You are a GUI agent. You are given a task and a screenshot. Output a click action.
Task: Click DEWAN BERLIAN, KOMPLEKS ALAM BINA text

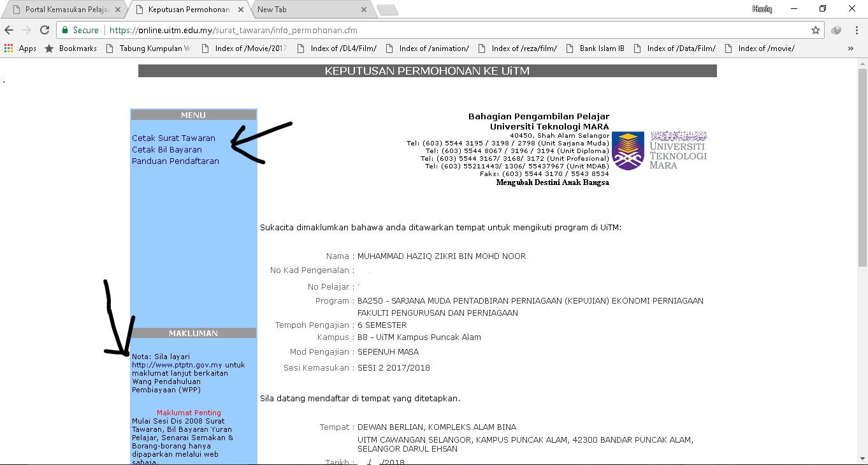(x=437, y=427)
